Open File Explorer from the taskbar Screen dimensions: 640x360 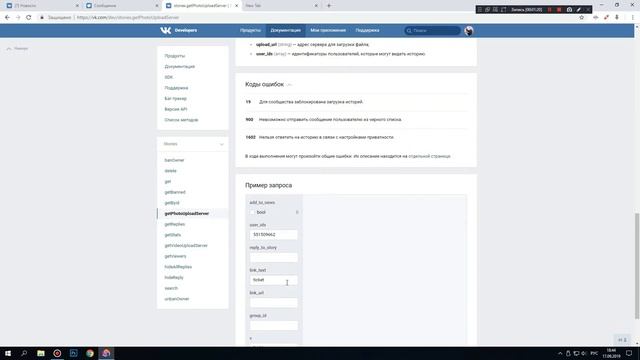[41, 353]
